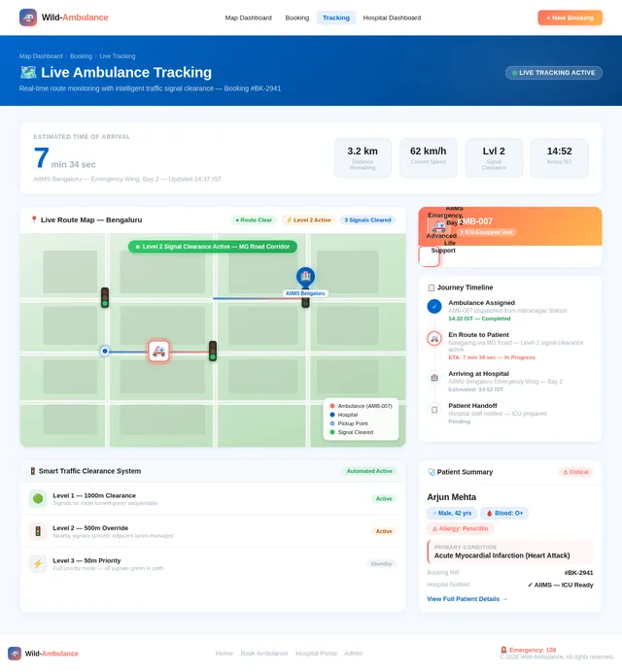Click the ambulance icon in AMB-007 card

[x=439, y=226]
